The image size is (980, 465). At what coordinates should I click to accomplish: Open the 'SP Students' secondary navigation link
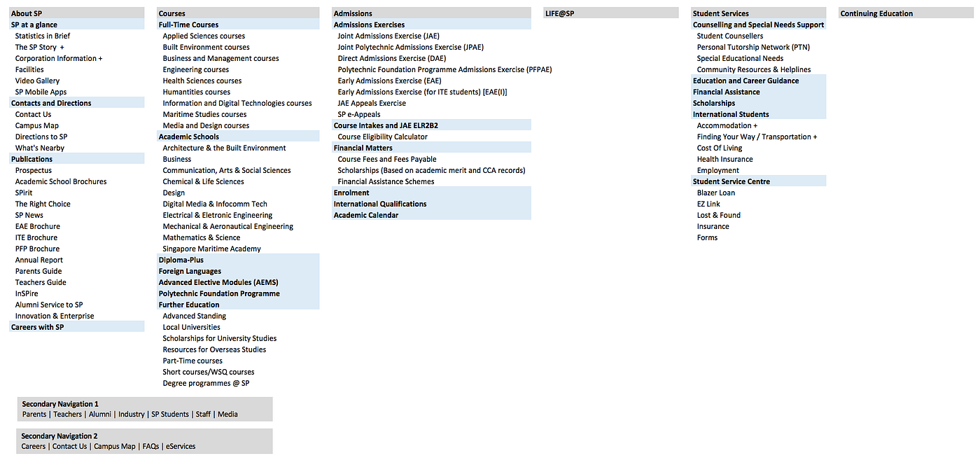tap(170, 414)
